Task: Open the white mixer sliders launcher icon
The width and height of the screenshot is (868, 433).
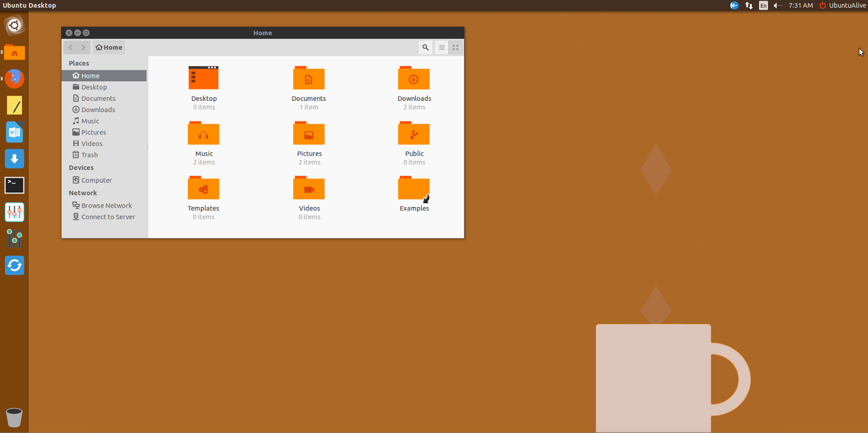Action: [x=15, y=212]
